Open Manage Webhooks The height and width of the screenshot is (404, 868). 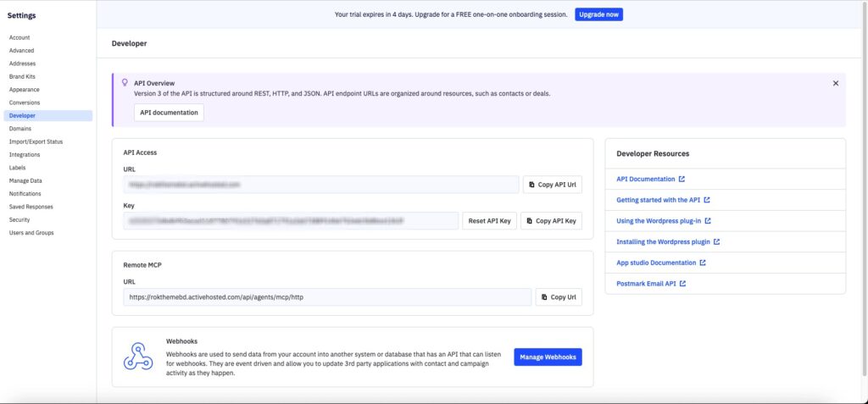(x=548, y=357)
